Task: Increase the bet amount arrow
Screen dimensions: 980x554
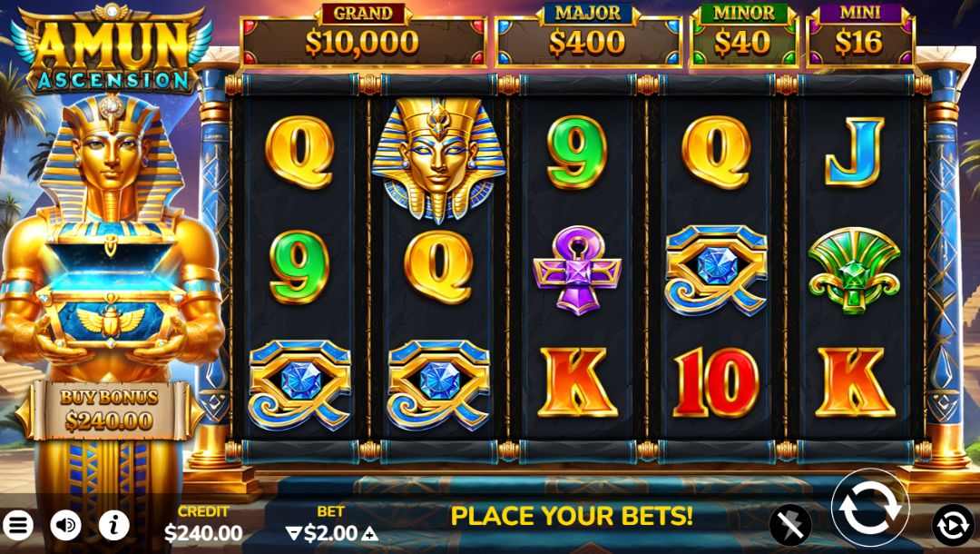Action: point(370,533)
